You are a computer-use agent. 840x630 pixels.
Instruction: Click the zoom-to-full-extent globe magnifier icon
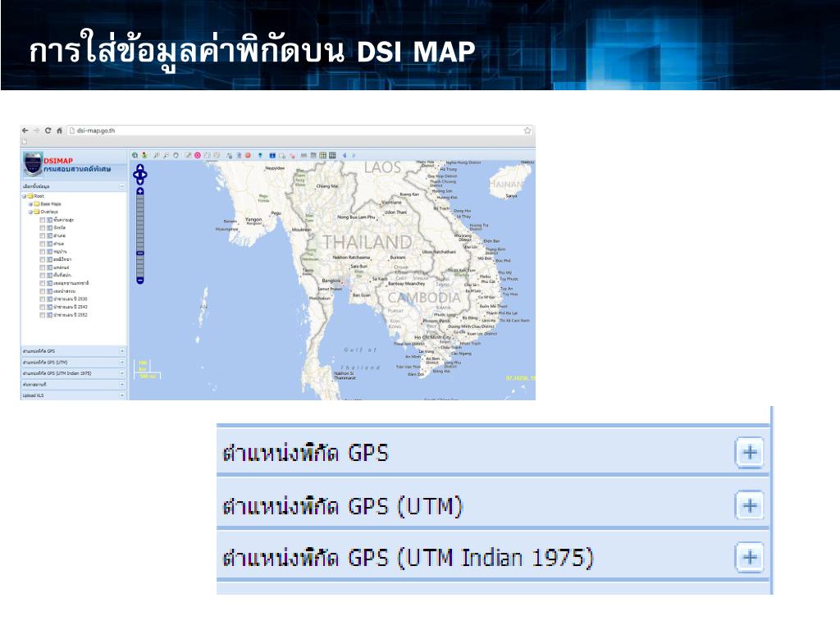135,155
